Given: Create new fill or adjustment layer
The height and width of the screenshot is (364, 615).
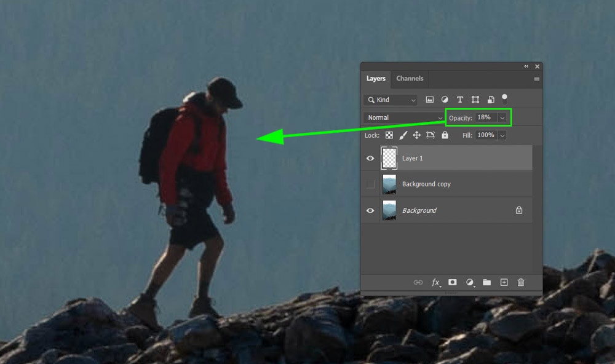Looking at the screenshot, I should (x=469, y=282).
